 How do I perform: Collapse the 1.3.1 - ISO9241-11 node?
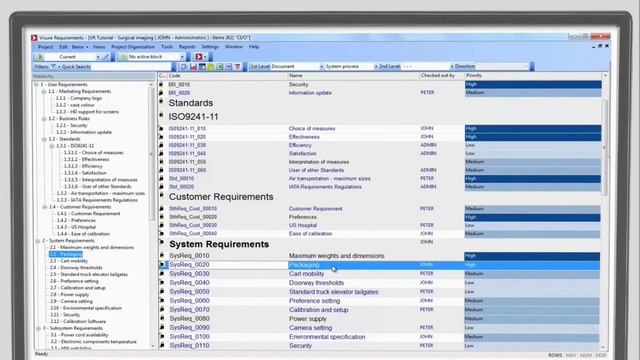[52, 146]
